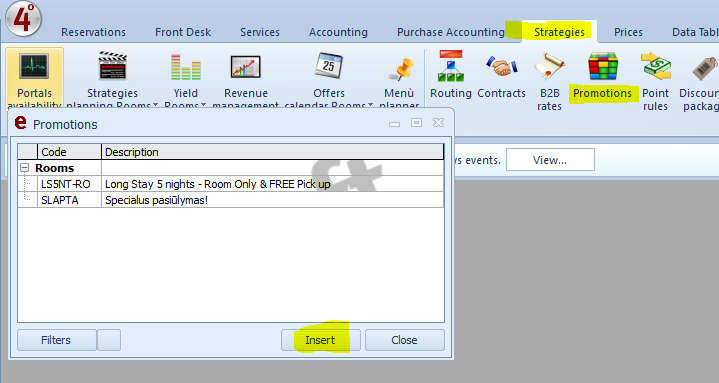This screenshot has height=383, width=719.
Task: Click the View... button for events
Action: pos(550,160)
